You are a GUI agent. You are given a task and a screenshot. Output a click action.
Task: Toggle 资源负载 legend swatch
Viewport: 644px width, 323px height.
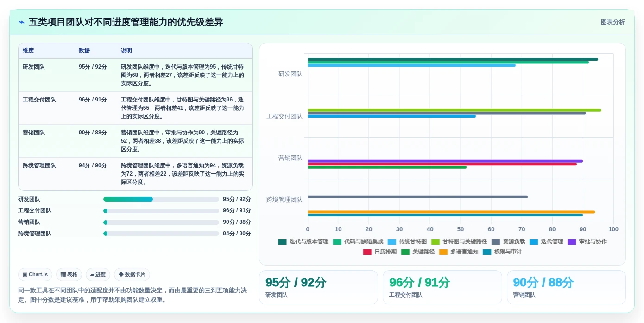[496, 241]
